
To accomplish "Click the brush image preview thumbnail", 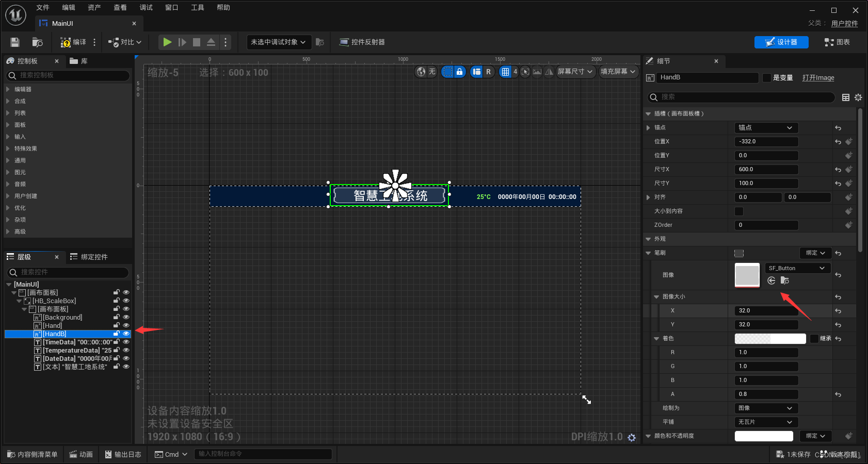I will click(747, 275).
